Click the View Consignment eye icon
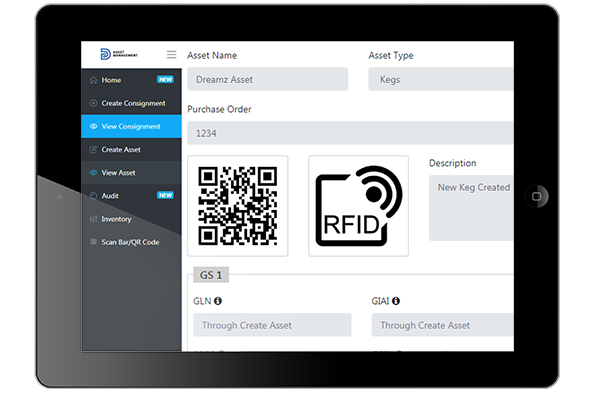Viewport: 600px width, 400px height. pyautogui.click(x=93, y=126)
